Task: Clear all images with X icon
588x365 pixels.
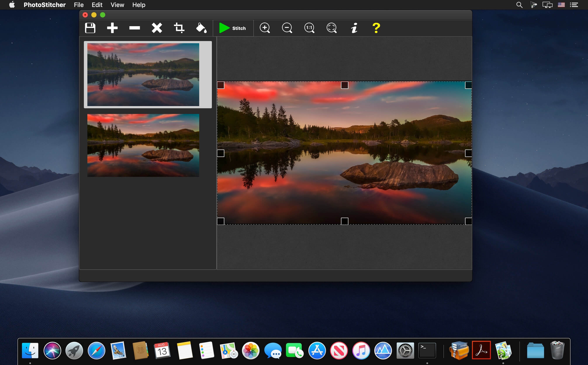Action: 157,28
